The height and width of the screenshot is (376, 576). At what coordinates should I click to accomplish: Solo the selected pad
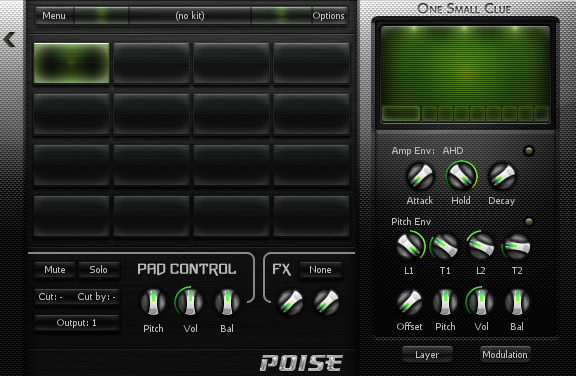pyautogui.click(x=98, y=270)
